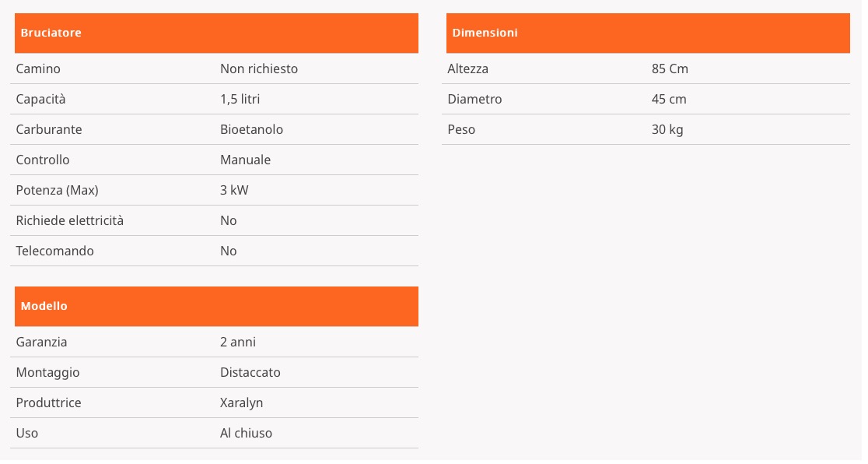The width and height of the screenshot is (868, 464).
Task: Click the Bioetanolo fuel value
Action: coord(252,130)
